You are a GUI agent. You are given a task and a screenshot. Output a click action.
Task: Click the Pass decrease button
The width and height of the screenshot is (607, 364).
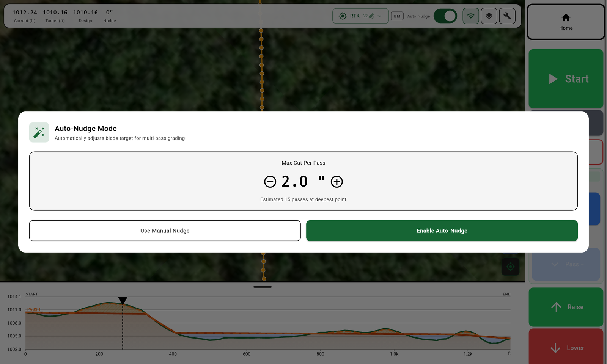tap(566, 264)
